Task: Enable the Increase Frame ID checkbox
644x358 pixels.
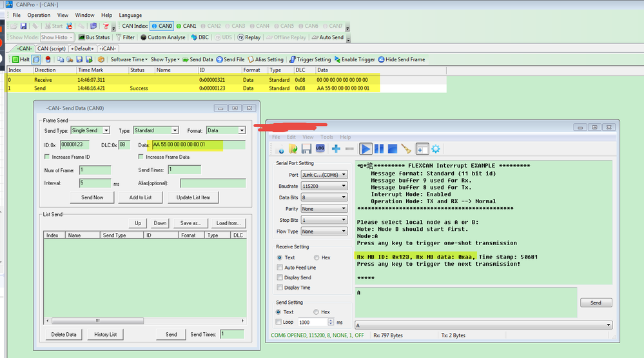Action: click(46, 157)
